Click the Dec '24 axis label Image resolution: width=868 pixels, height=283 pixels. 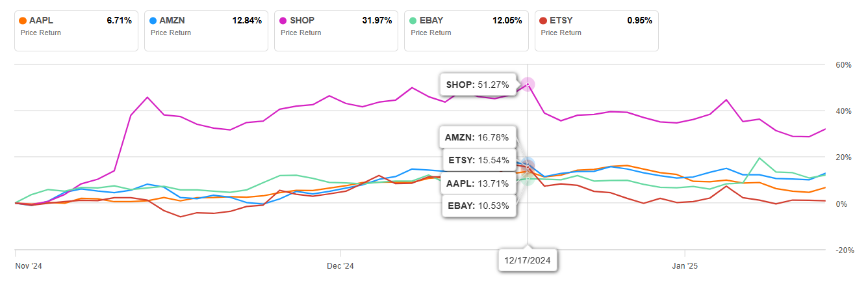click(x=340, y=266)
